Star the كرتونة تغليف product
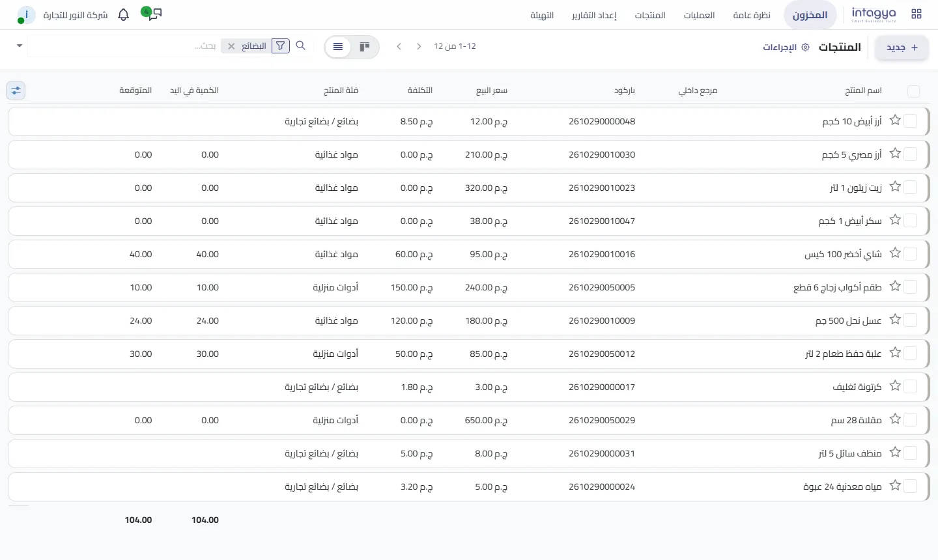 [x=895, y=386]
